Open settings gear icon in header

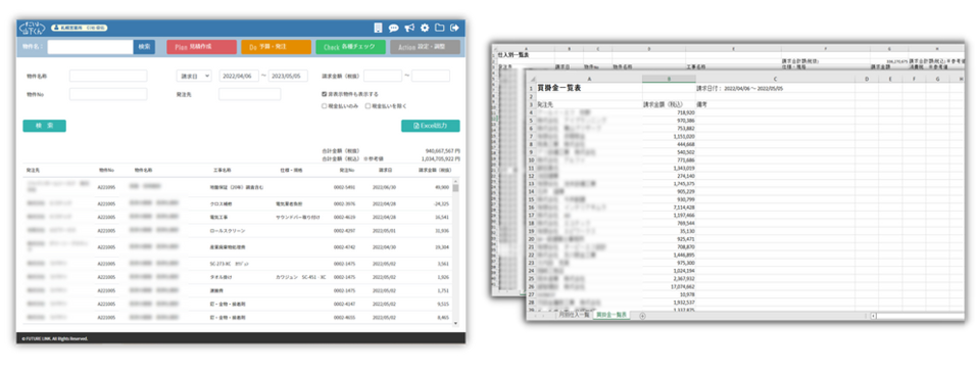click(425, 28)
